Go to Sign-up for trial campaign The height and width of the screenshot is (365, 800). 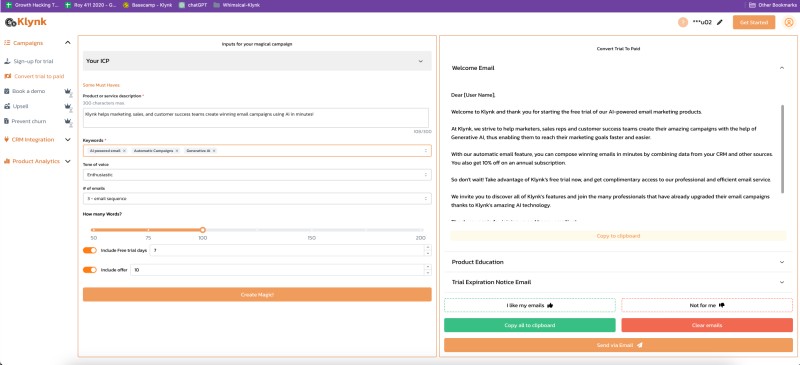tap(33, 61)
